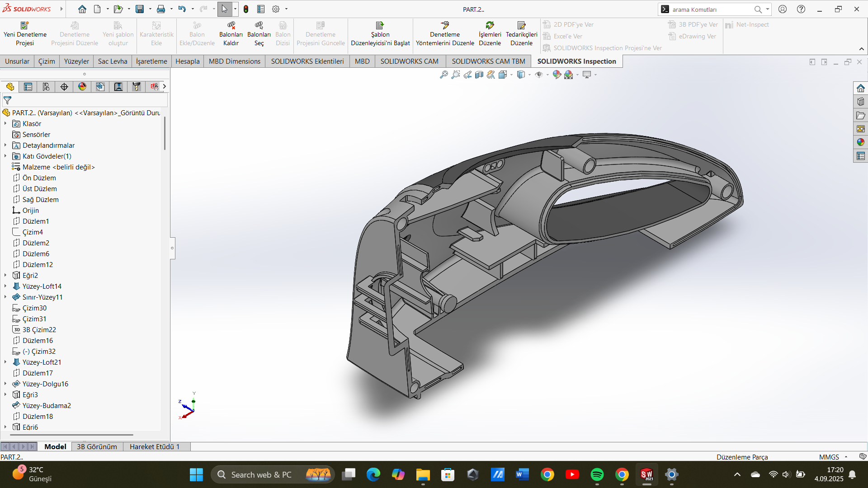
Task: Click the Home icon in title toolbar
Action: pos(82,9)
